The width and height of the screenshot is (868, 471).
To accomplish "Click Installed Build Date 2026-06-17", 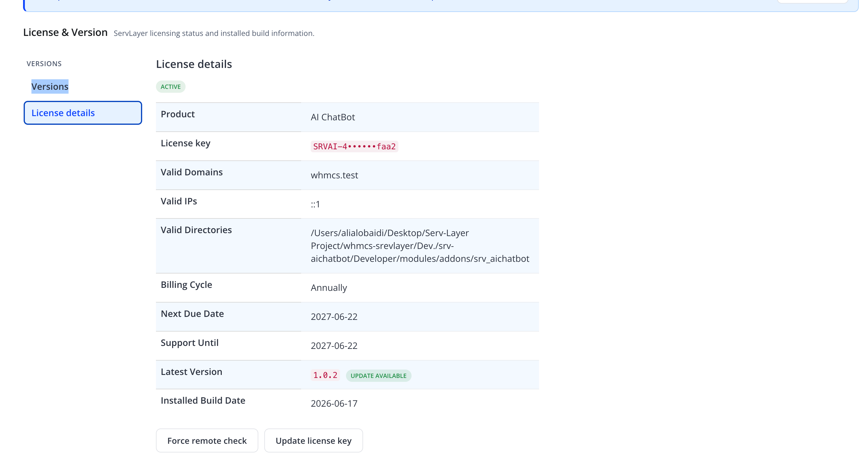I will (x=334, y=403).
